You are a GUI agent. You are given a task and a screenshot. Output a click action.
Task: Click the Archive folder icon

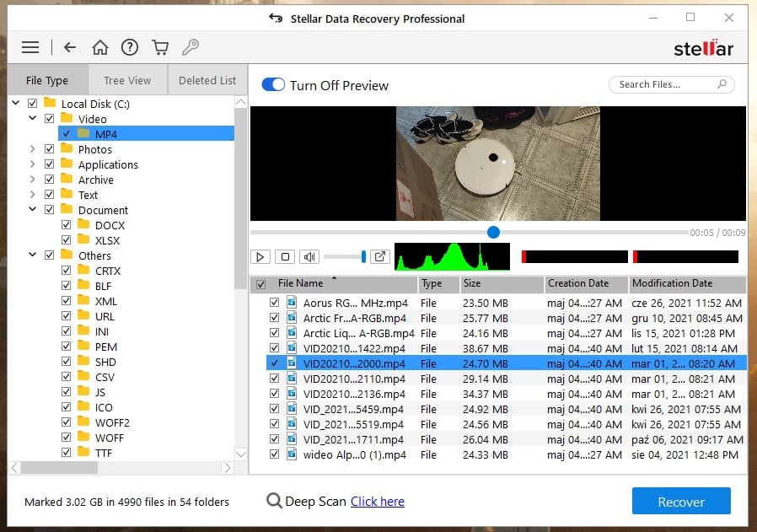67,179
